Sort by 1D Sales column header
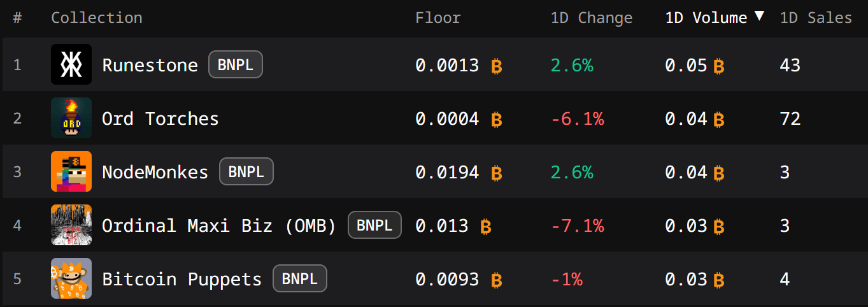 pyautogui.click(x=816, y=18)
